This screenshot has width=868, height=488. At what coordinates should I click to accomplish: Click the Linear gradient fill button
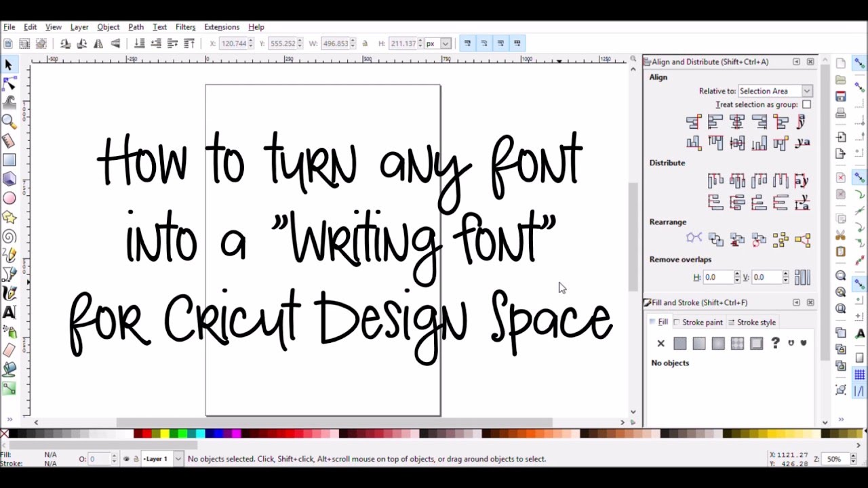(x=699, y=344)
